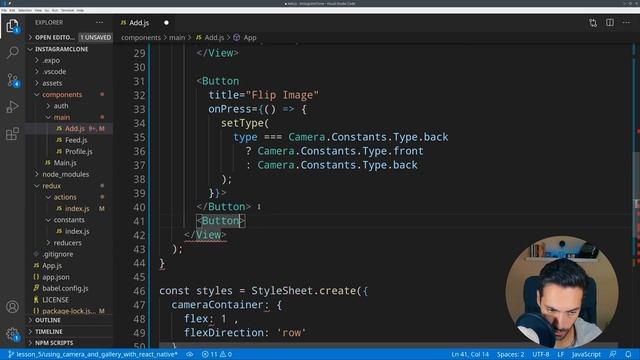640x360 pixels.
Task: Expand the auth folder
Action: 70,106
